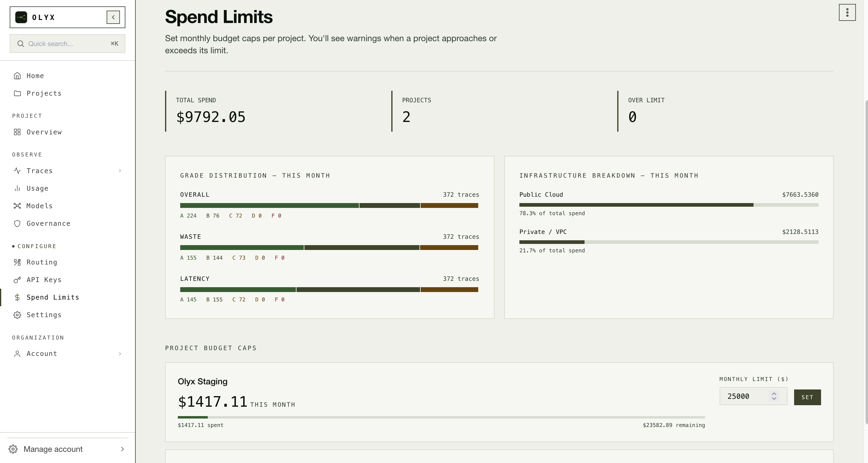
Task: Click the Waste grade distribution bar
Action: [x=329, y=248]
